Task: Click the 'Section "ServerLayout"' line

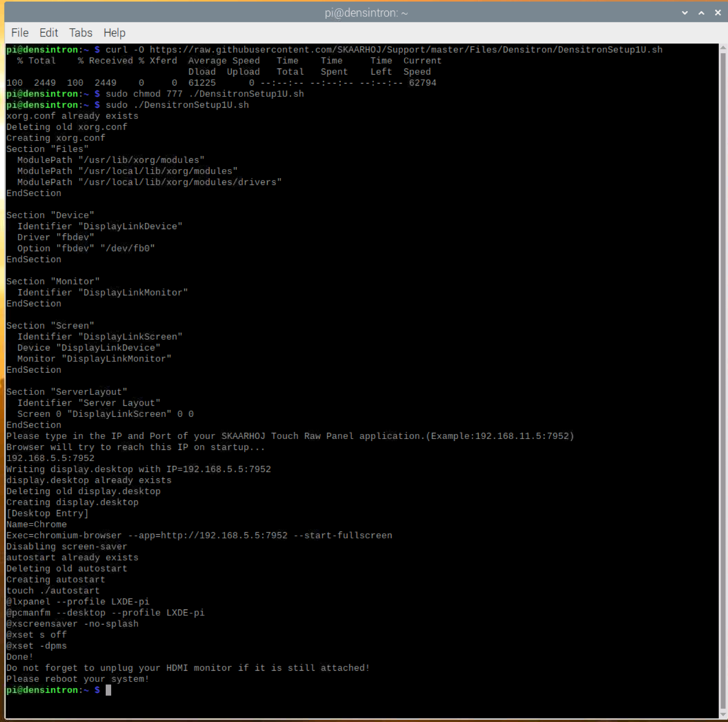Action: (67, 392)
